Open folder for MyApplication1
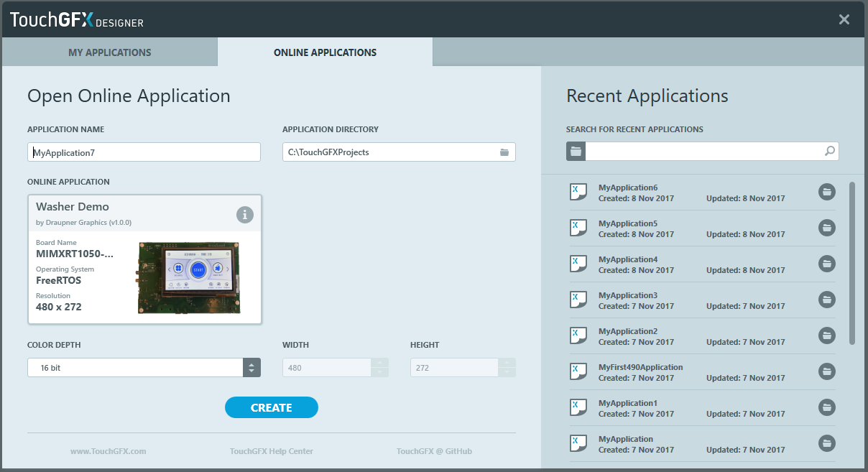 click(x=827, y=407)
